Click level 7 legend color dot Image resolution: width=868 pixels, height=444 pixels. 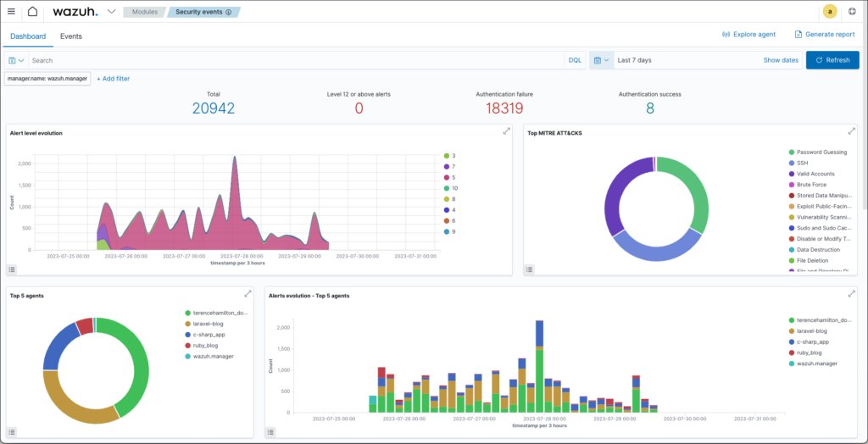point(447,167)
